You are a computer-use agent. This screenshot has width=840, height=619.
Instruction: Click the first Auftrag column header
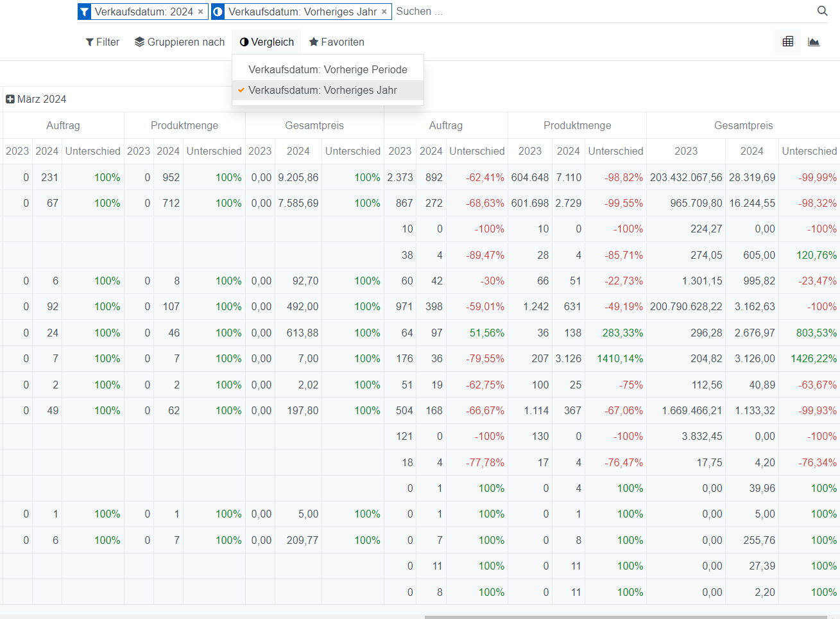pos(63,125)
